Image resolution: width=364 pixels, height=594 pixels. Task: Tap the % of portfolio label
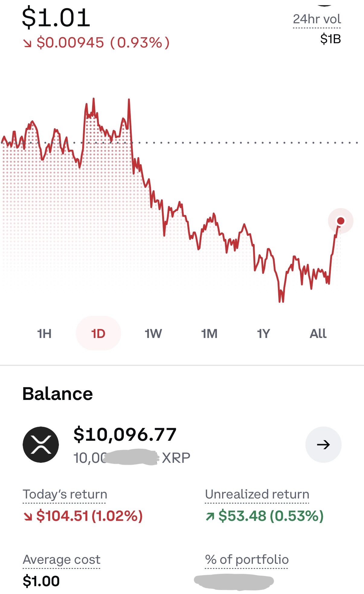(x=247, y=560)
